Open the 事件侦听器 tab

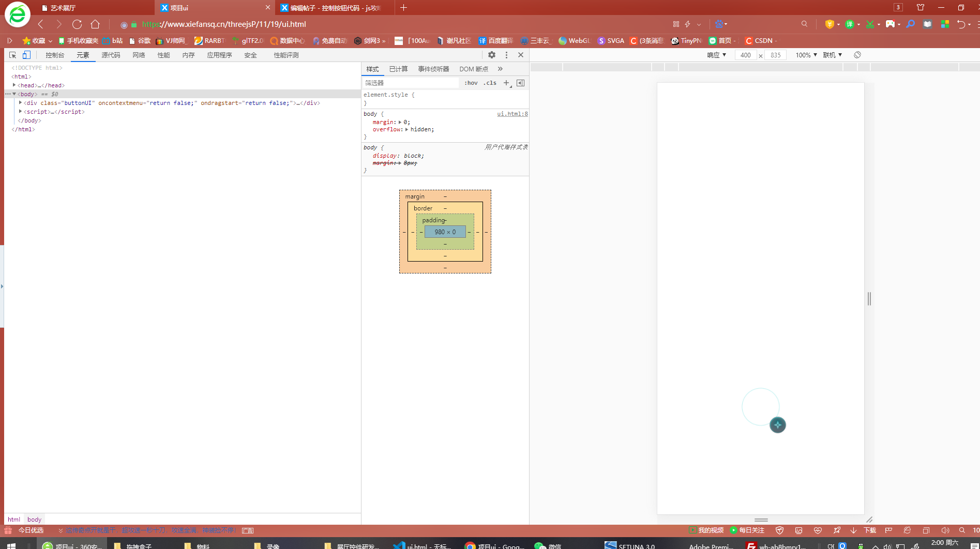(x=433, y=69)
